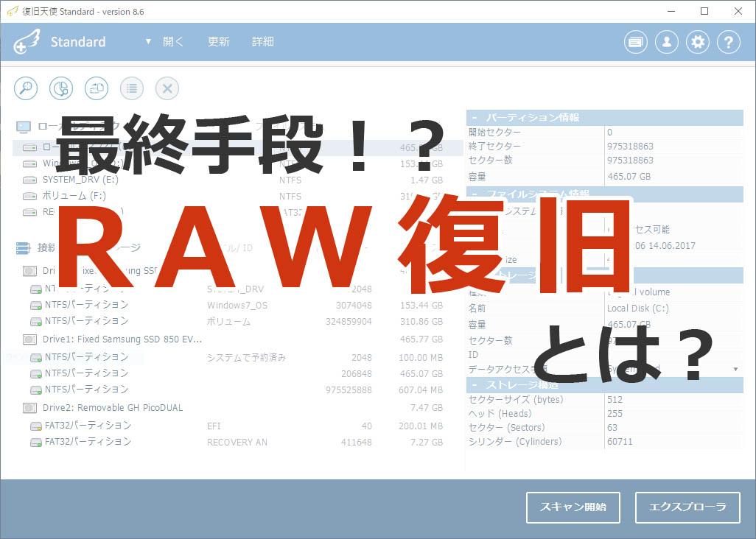The width and height of the screenshot is (756, 539).
Task: Open the dropdown arrow next to Standard
Action: click(146, 42)
